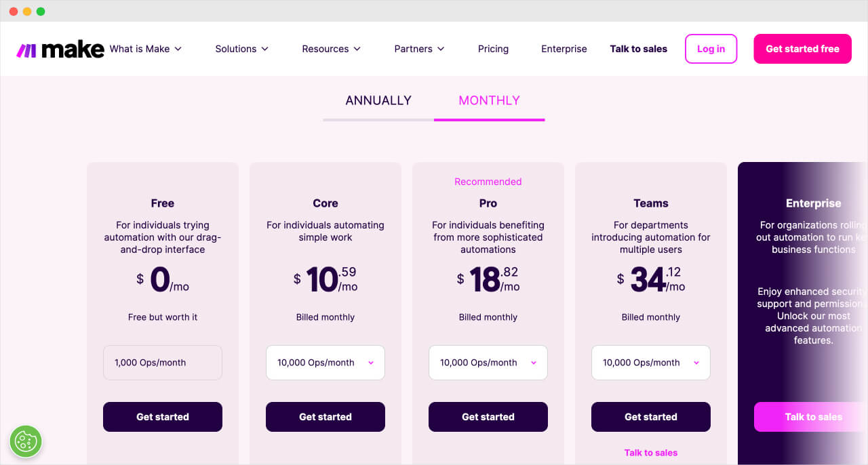This screenshot has height=465, width=868.
Task: Open cookie preferences via the green cookie icon
Action: tap(26, 441)
